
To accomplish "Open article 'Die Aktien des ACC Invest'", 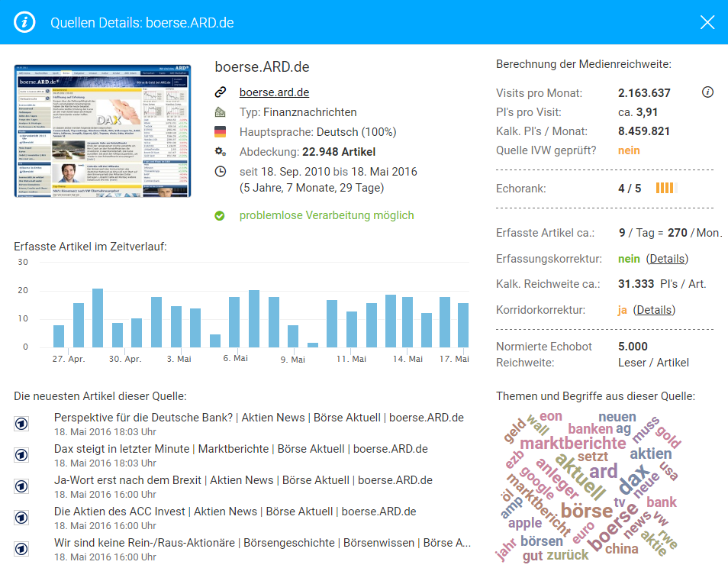I will pyautogui.click(x=234, y=512).
